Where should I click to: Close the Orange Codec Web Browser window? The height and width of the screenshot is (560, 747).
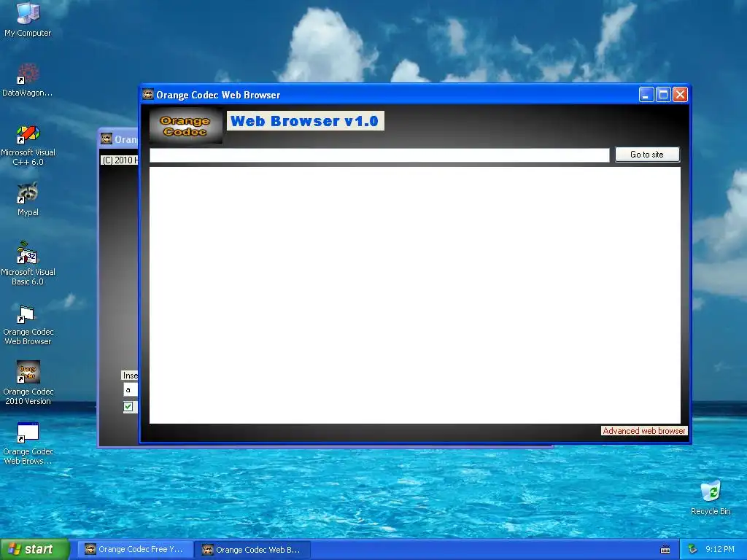(x=681, y=95)
